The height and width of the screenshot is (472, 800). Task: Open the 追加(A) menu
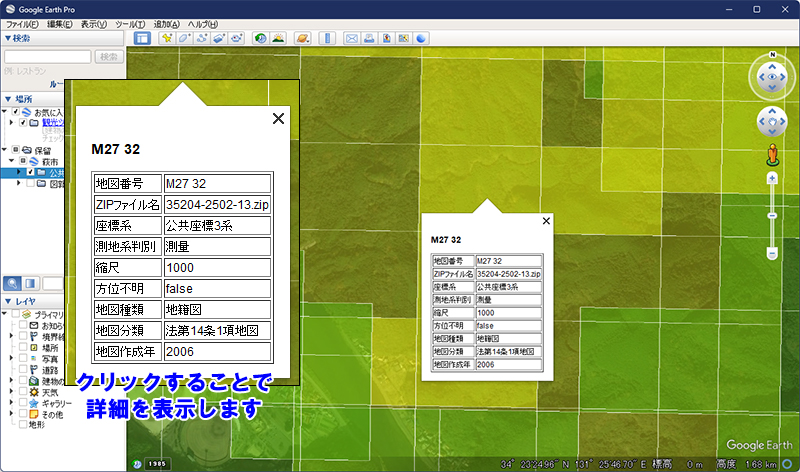tap(167, 24)
